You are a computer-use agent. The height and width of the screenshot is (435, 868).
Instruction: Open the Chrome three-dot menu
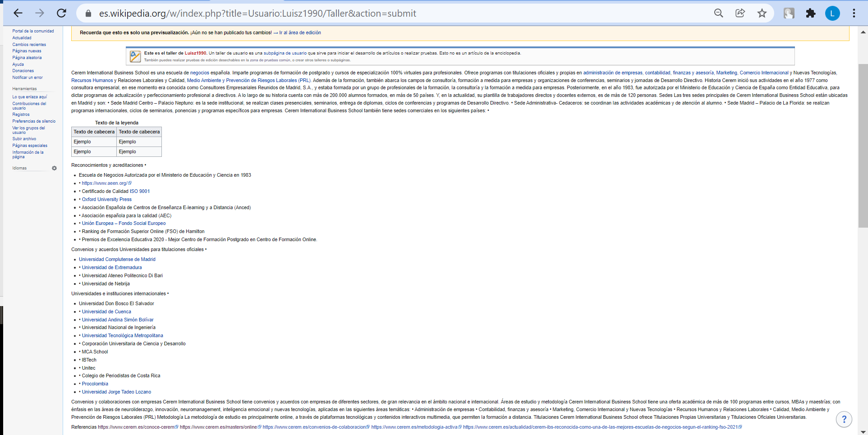pyautogui.click(x=854, y=13)
